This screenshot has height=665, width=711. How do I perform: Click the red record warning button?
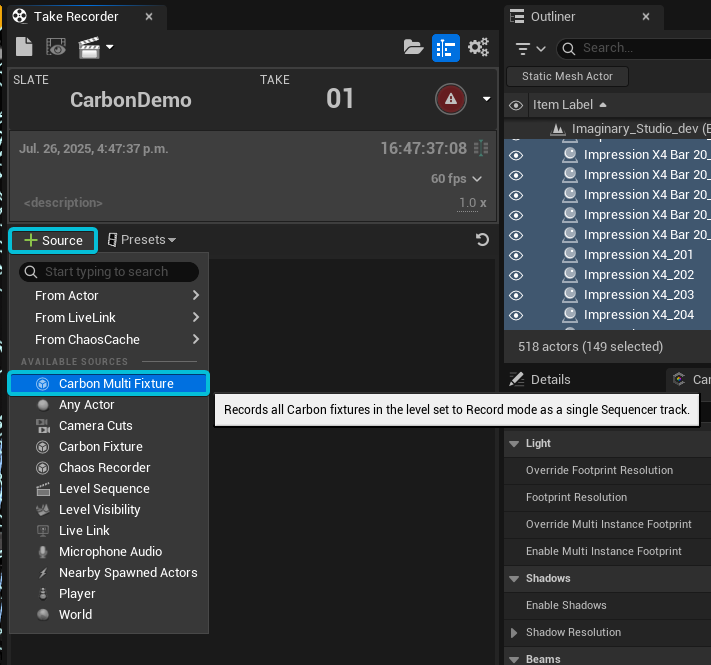click(x=451, y=98)
